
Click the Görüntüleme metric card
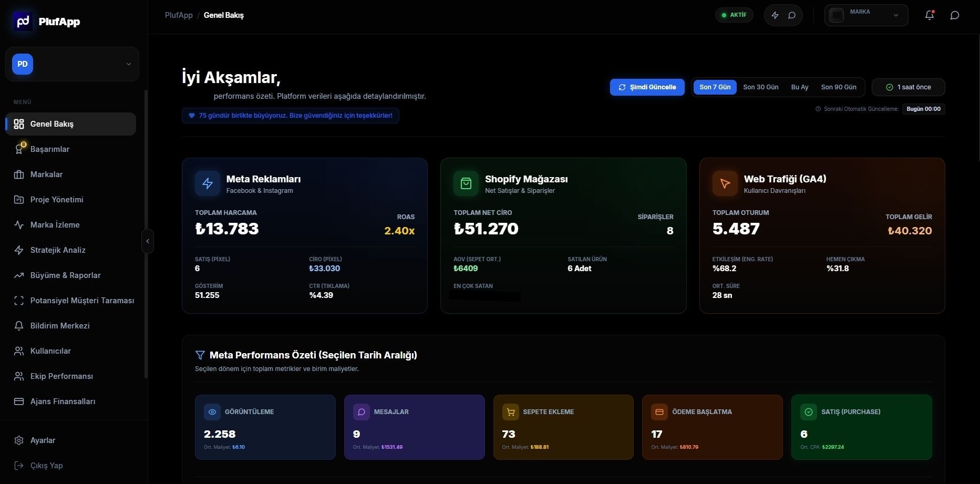coord(265,427)
